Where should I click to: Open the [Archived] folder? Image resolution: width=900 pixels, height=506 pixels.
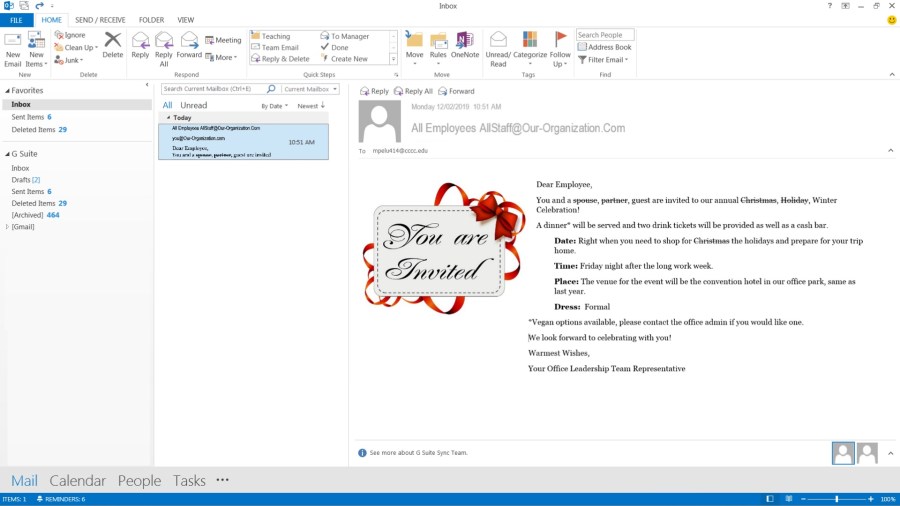[36, 215]
